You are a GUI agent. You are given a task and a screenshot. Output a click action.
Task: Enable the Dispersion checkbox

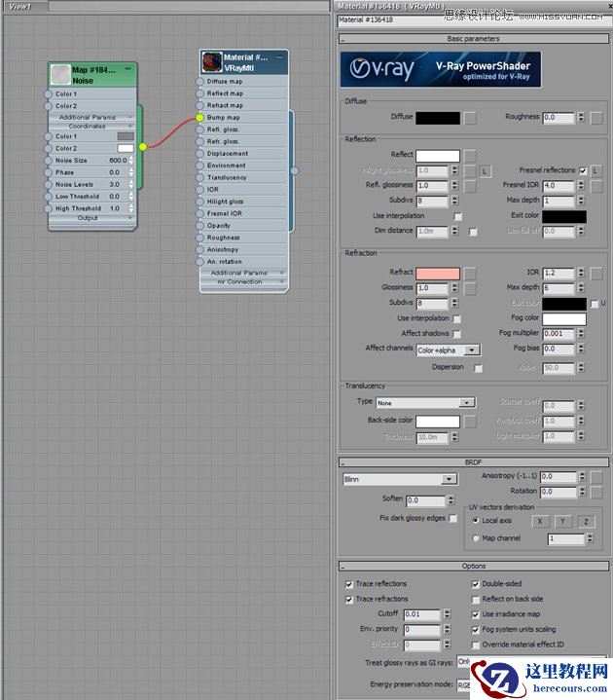479,368
